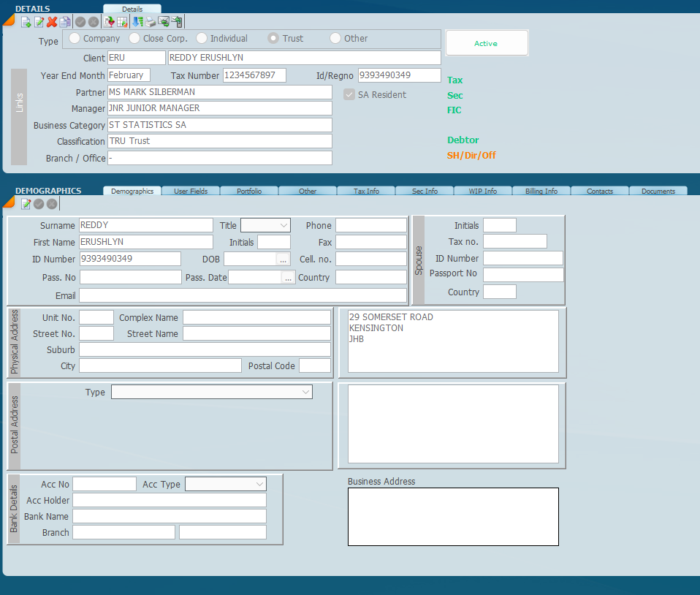Viewport: 700px width, 595px height.
Task: Click the Active status button
Action: tap(486, 43)
